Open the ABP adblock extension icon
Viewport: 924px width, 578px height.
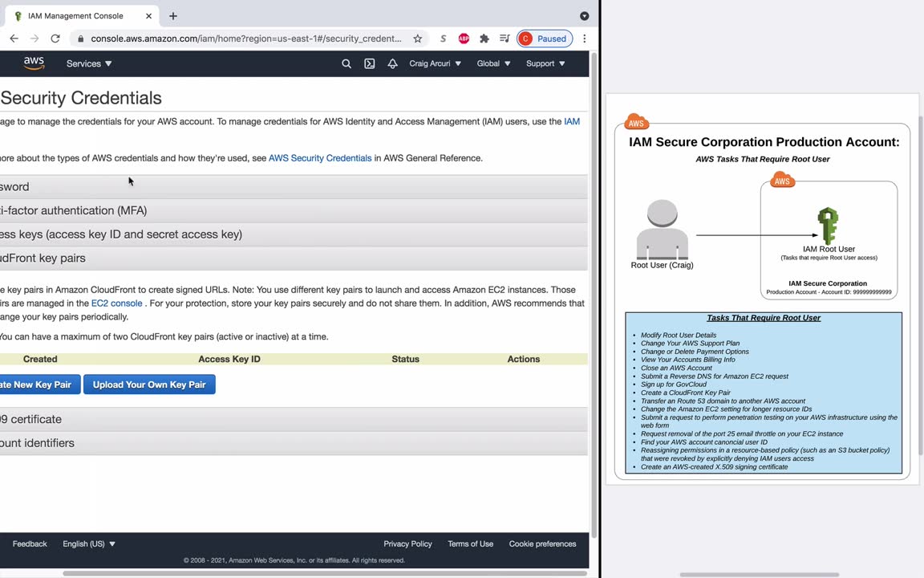coord(464,39)
